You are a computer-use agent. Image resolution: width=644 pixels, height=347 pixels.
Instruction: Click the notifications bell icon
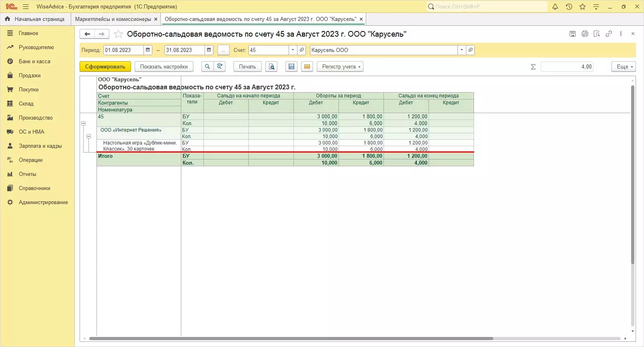[x=555, y=6]
